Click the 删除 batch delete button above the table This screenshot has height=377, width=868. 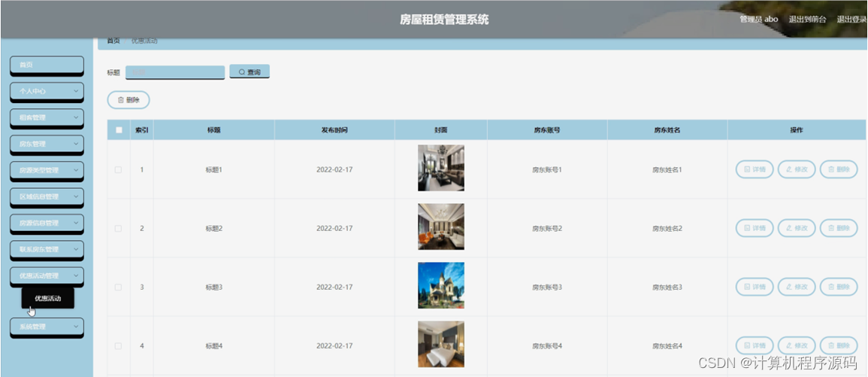[x=129, y=100]
